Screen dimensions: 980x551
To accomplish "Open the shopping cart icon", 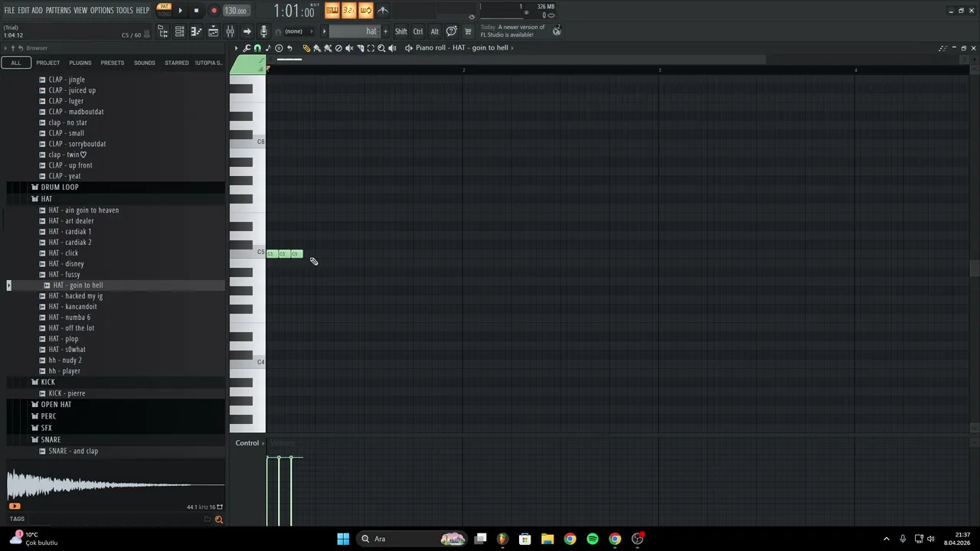I will [x=468, y=31].
